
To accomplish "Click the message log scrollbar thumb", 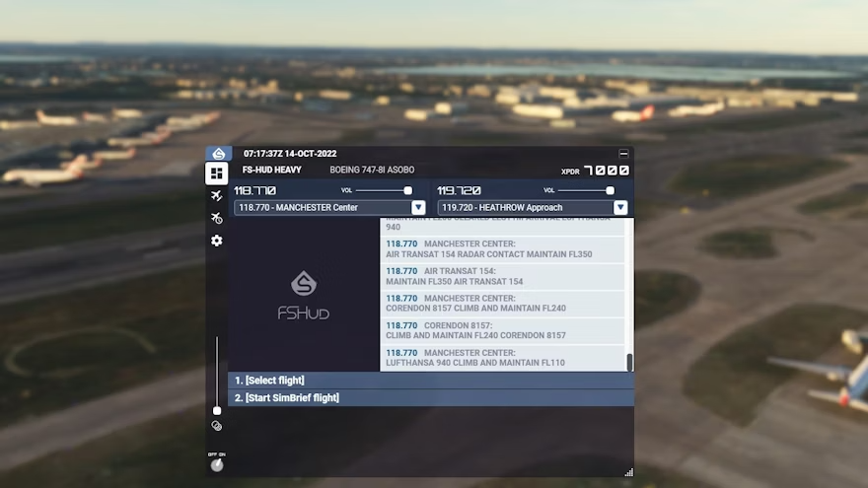I will point(629,363).
